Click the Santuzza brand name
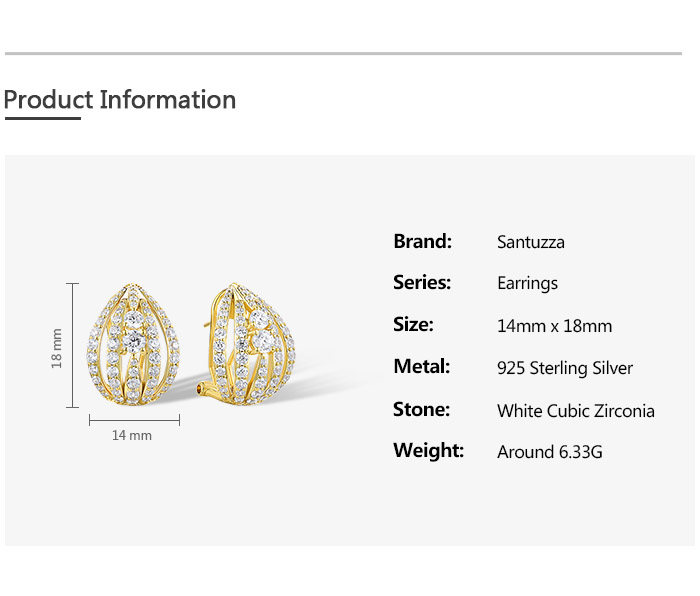 [x=531, y=242]
